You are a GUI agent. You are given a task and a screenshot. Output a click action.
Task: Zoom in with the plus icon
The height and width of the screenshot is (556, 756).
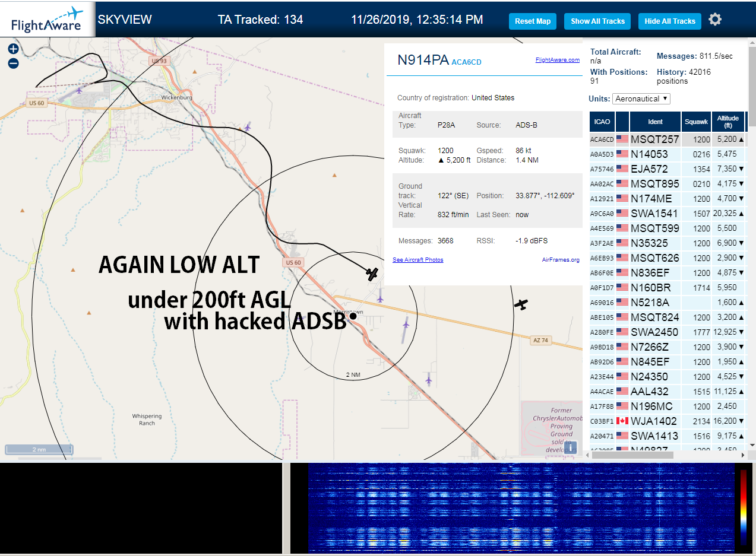13,49
